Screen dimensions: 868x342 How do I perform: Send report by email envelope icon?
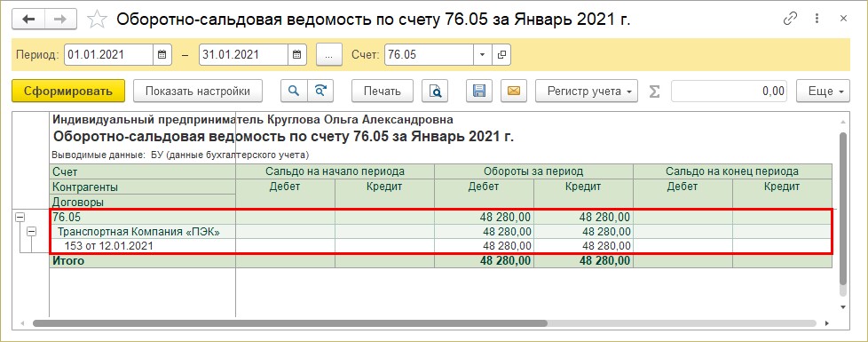coord(514,91)
